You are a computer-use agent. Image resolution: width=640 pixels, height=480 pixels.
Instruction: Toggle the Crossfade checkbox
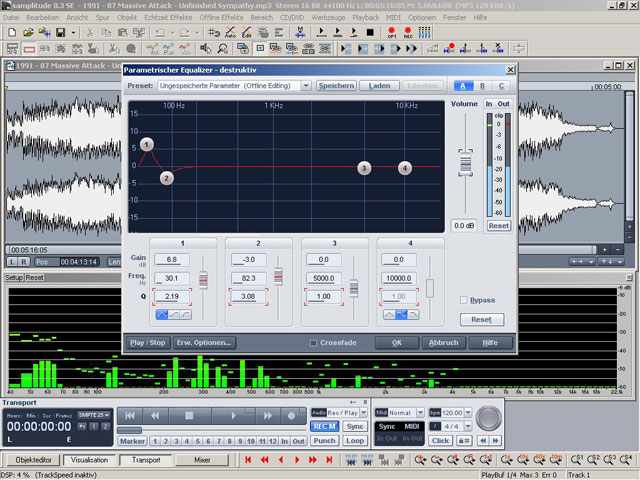(x=314, y=343)
